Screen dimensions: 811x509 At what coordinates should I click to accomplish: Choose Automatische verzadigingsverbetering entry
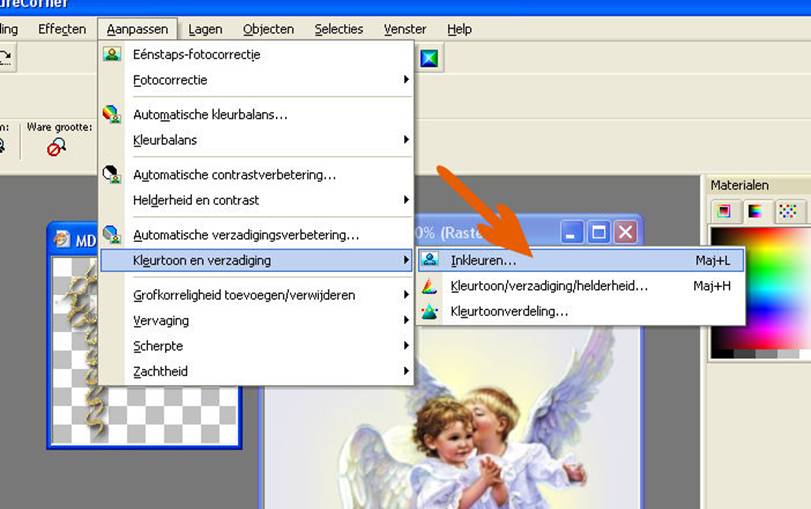click(x=257, y=234)
